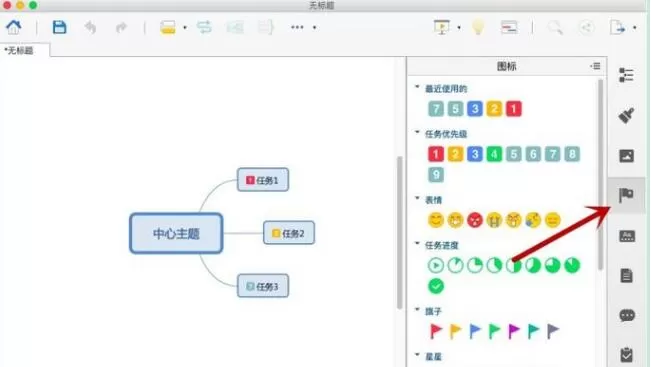Pick recently used marker 7
Screen dimensions: 651x367
436,109
